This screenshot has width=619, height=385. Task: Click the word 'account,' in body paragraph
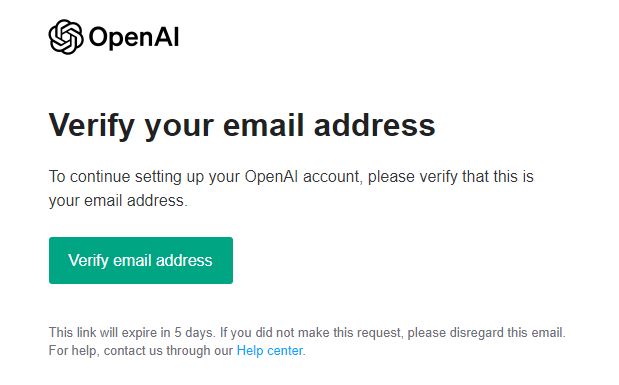[333, 177]
